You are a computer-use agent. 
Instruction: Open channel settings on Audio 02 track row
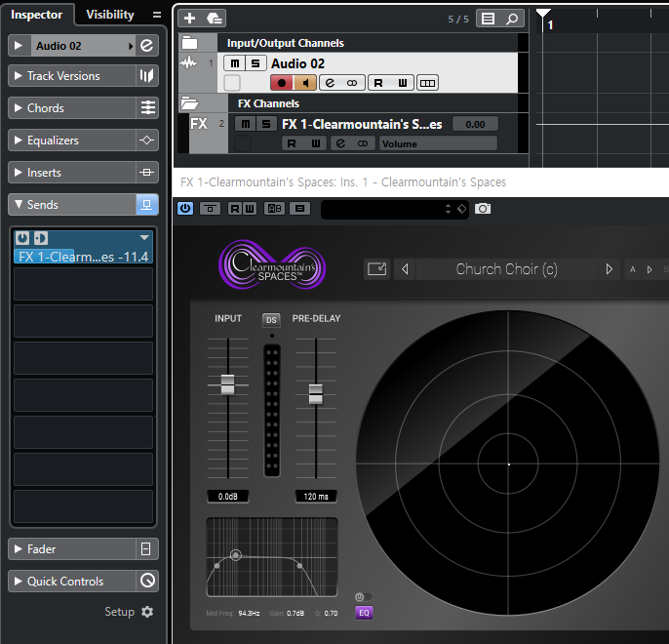coord(331,83)
